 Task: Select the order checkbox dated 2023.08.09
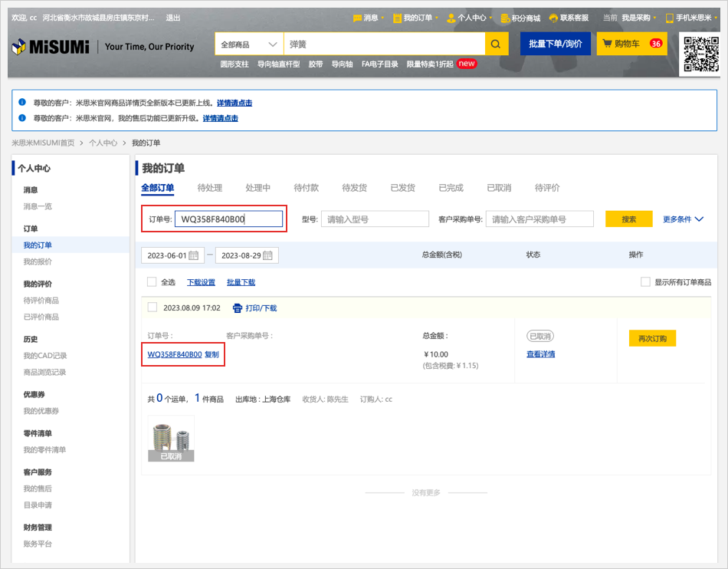[x=152, y=308]
